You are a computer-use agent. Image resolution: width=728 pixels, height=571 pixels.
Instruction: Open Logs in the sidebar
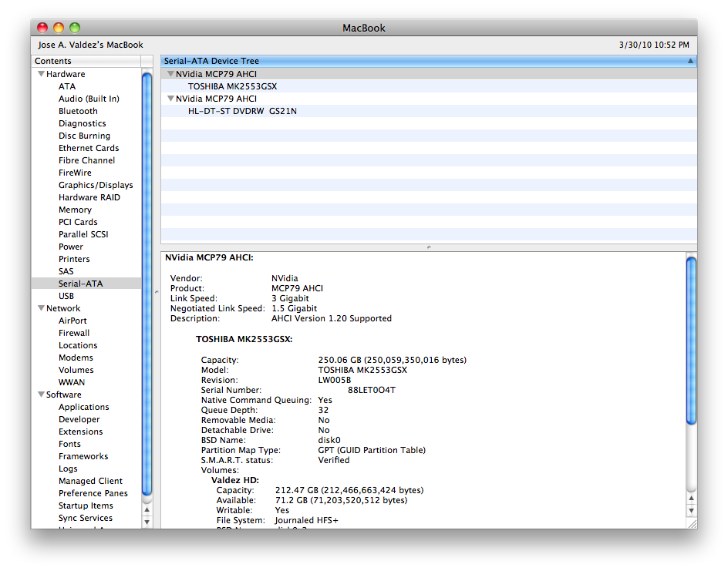(68, 469)
